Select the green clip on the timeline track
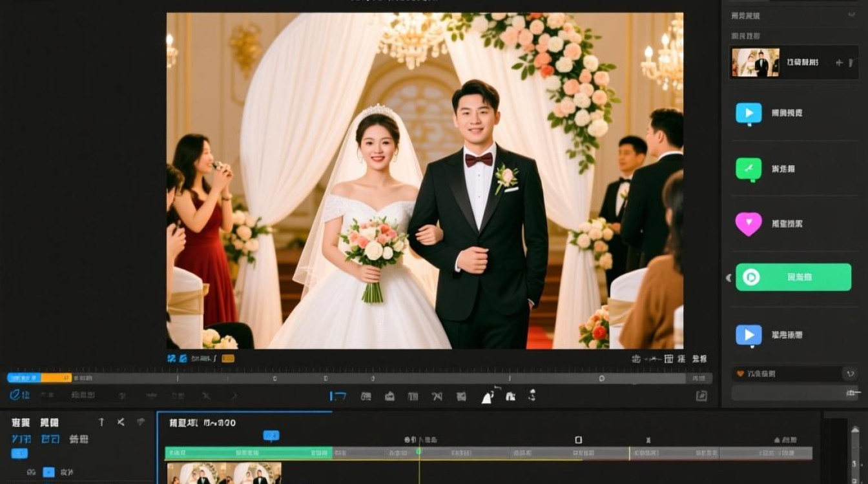 (x=249, y=453)
